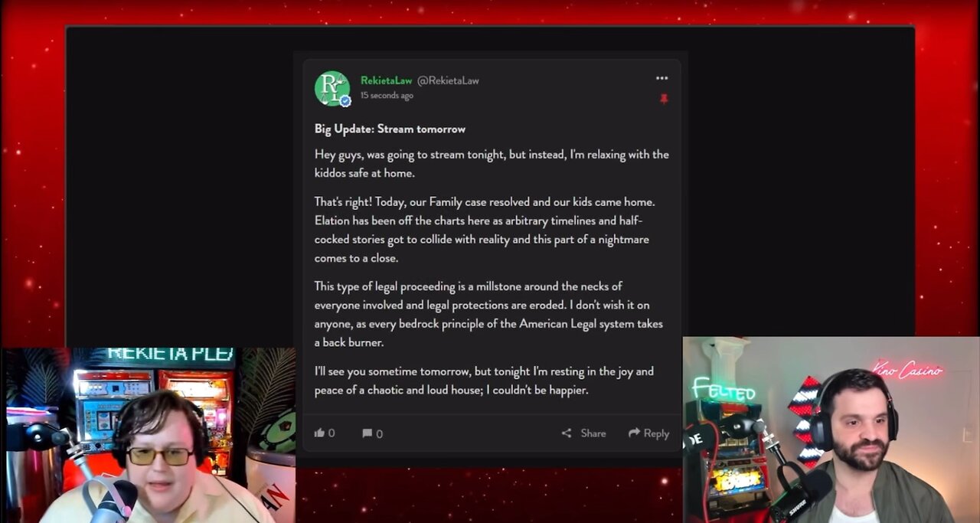
Task: Open the RekietaLaw profile name link
Action: coord(386,80)
